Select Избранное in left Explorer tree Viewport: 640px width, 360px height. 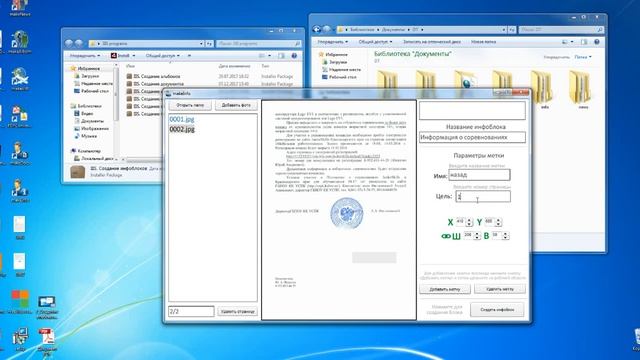(85, 69)
